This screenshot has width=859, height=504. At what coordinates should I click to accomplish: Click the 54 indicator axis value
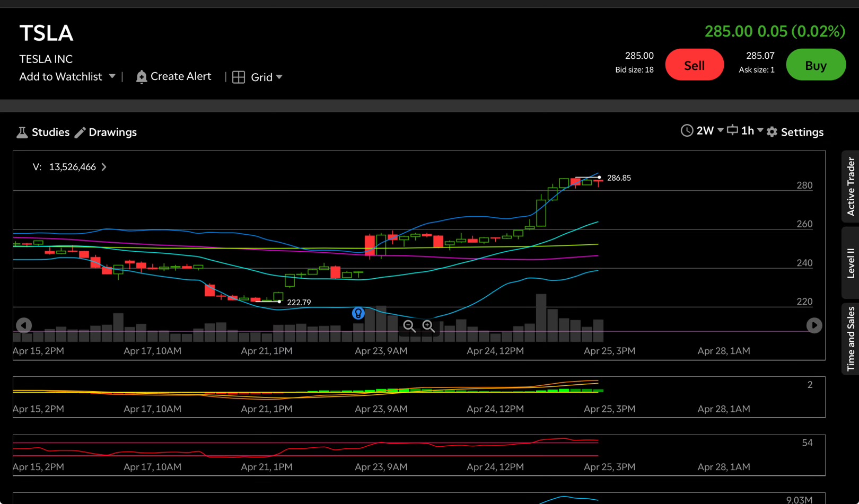tap(807, 443)
